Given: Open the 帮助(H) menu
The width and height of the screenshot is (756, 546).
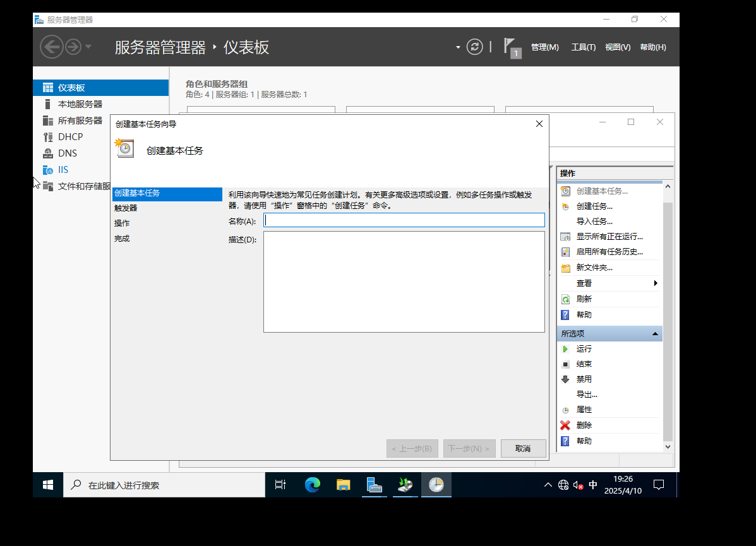Looking at the screenshot, I should pyautogui.click(x=653, y=47).
